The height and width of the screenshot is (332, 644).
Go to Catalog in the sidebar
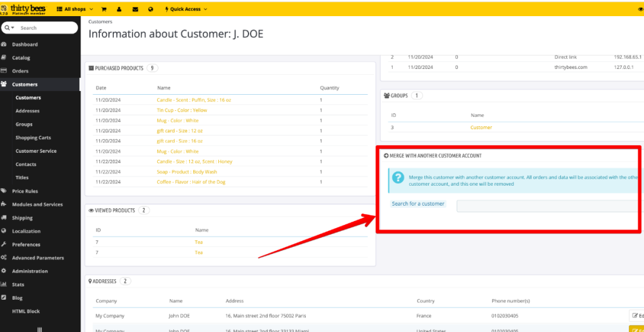point(21,58)
